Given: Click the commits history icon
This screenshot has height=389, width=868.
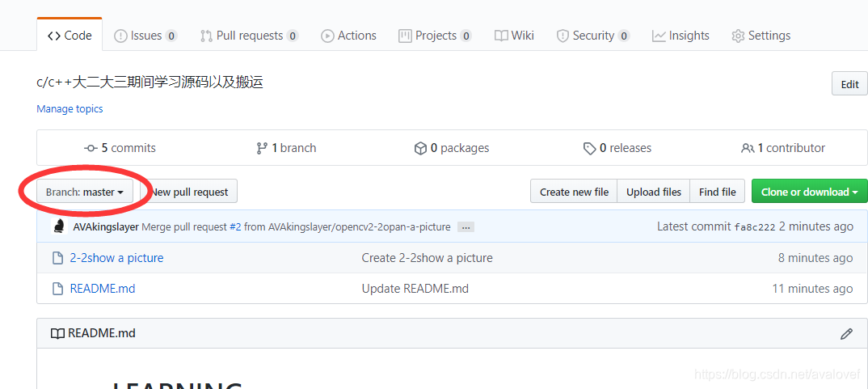Looking at the screenshot, I should click(x=91, y=149).
